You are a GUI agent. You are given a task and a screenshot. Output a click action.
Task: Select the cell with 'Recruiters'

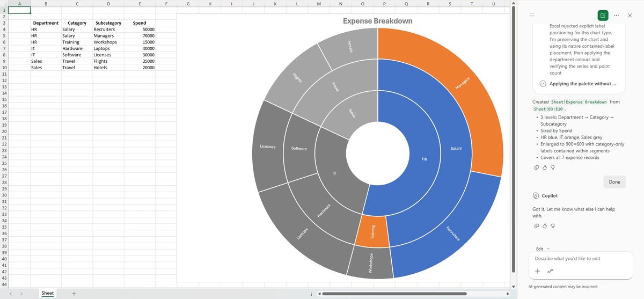(x=108, y=30)
